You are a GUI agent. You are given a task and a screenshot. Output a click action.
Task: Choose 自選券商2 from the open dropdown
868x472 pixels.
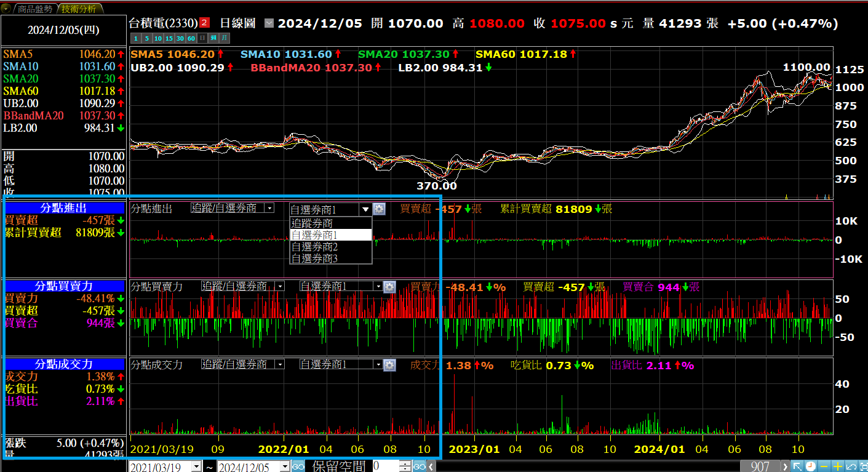tap(314, 247)
